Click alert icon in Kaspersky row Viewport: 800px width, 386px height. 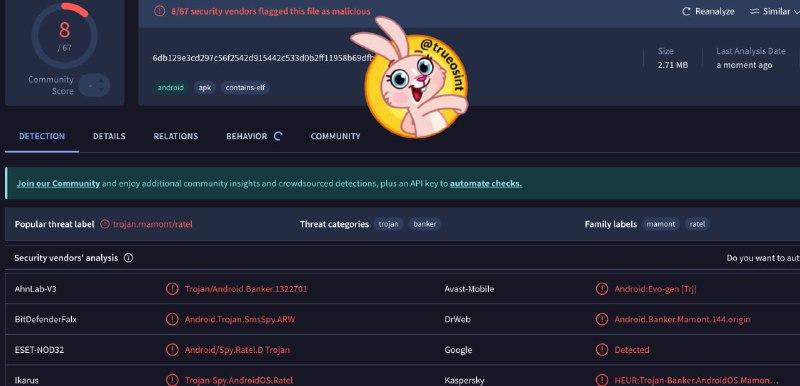point(602,380)
